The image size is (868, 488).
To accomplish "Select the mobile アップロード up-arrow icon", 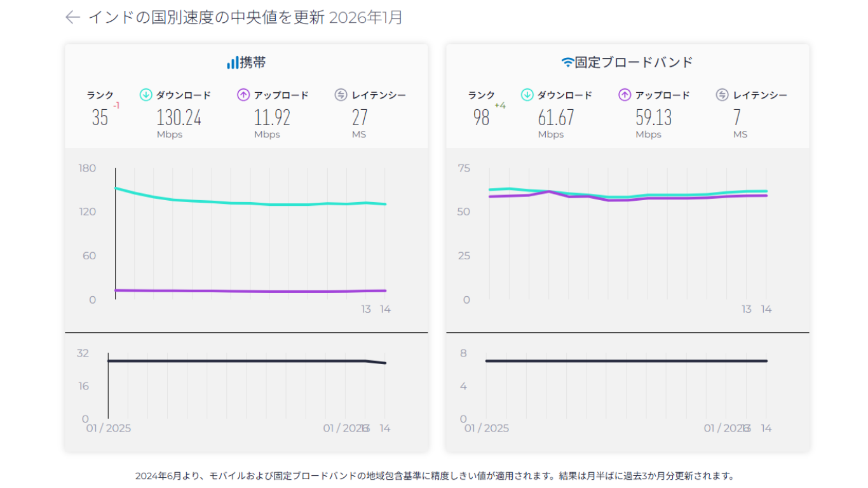I will click(x=243, y=95).
